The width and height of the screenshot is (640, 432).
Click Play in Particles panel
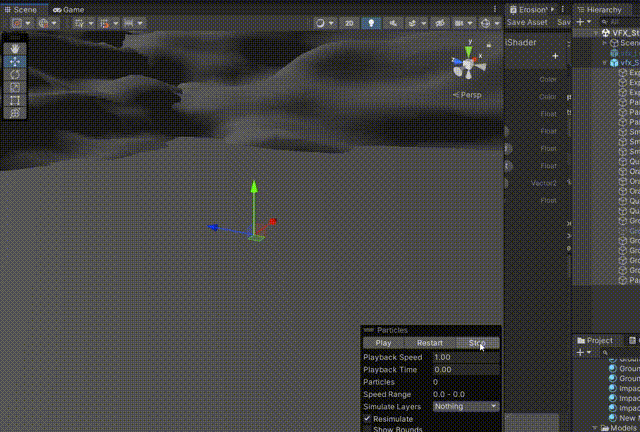click(x=383, y=343)
